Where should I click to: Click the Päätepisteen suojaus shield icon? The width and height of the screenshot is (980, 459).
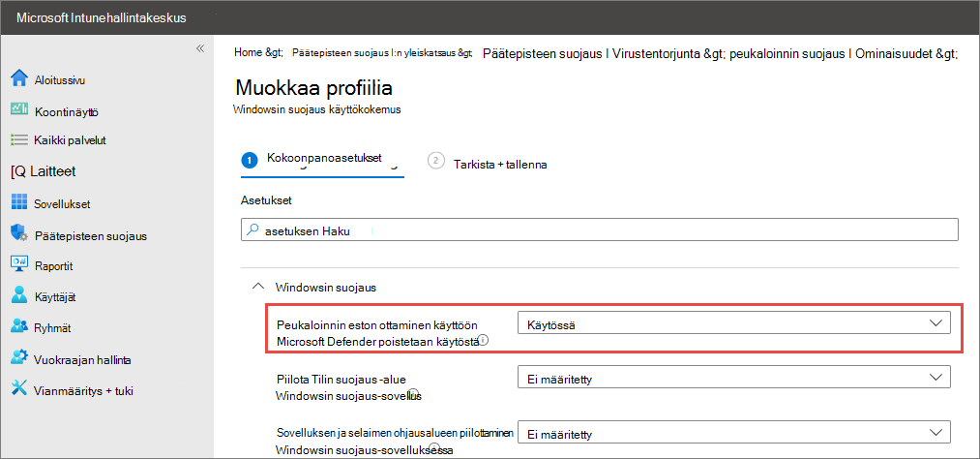19,234
